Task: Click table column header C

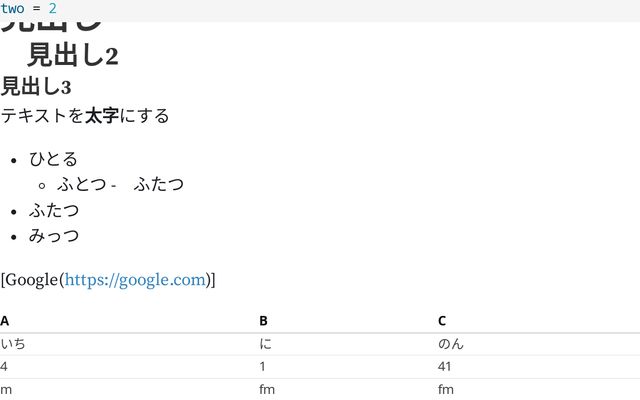Action: click(442, 321)
